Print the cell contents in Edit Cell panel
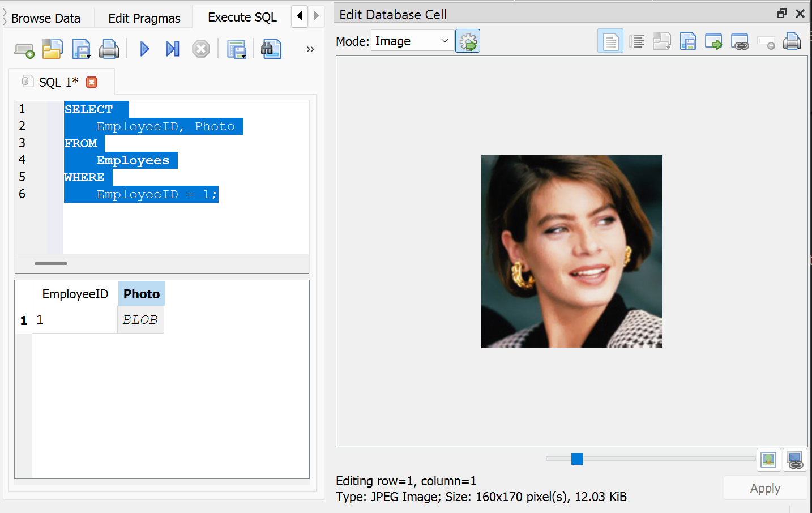The image size is (812, 513). point(792,41)
